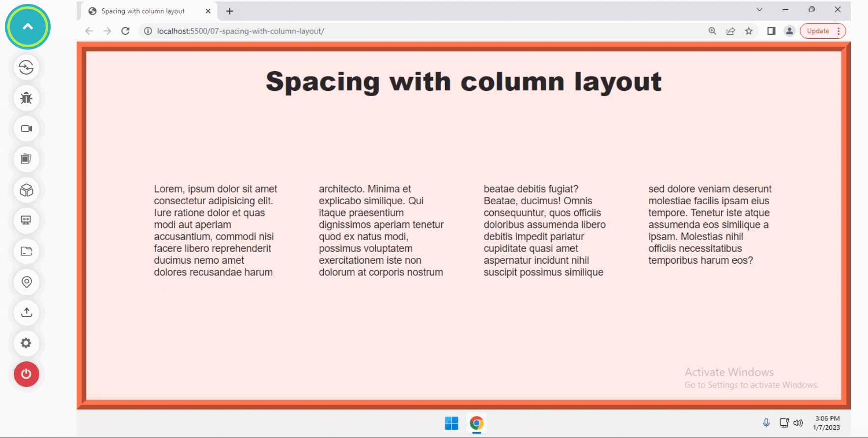
Task: Click the sync/switch arrows sidebar icon
Action: click(27, 67)
